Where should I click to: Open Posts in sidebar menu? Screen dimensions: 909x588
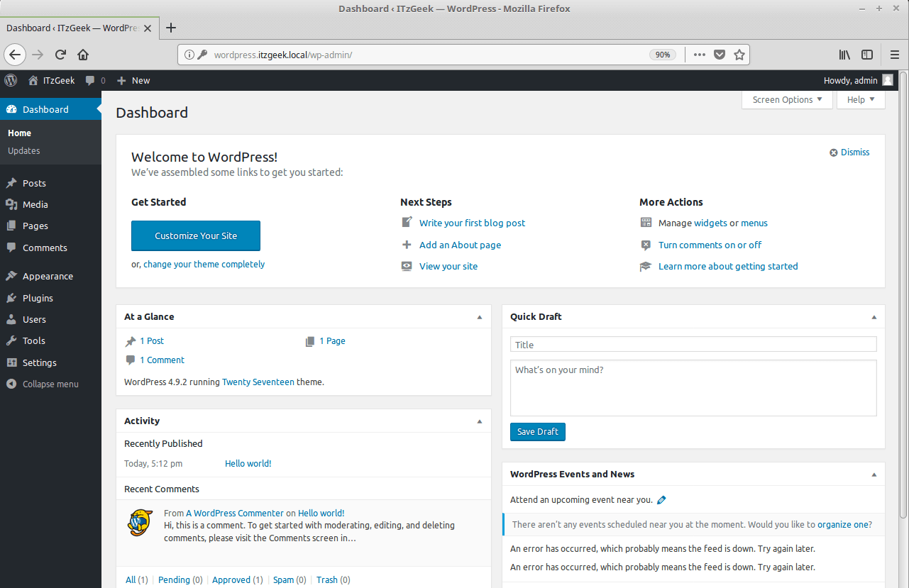tap(50, 183)
